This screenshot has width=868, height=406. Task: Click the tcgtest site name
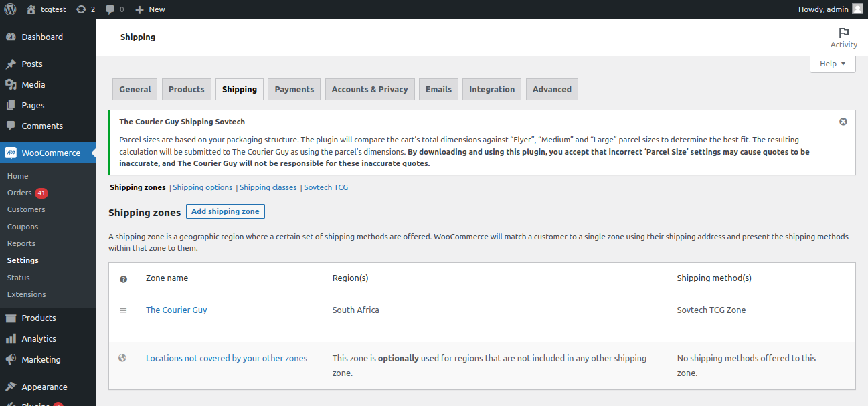[55, 9]
